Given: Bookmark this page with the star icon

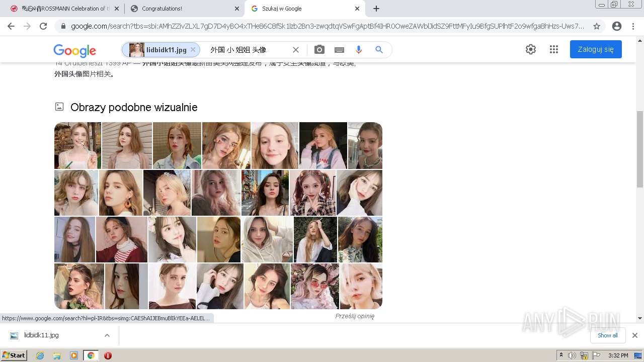Looking at the screenshot, I should coord(597,26).
